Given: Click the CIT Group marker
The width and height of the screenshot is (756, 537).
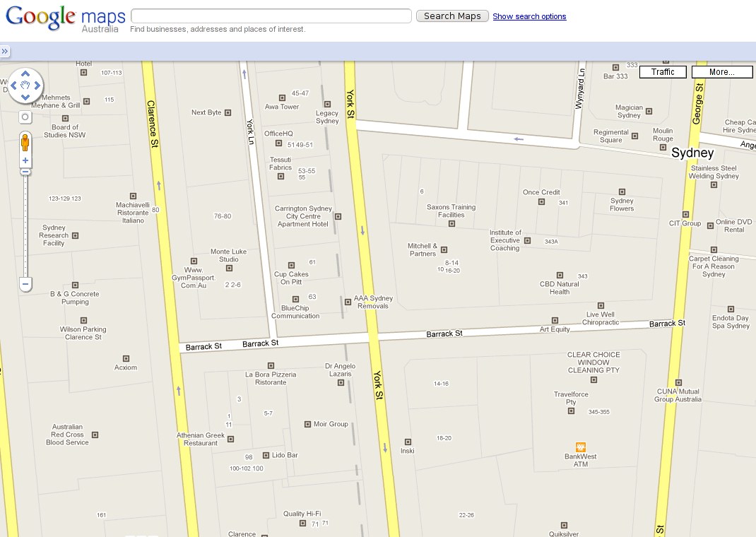Looking at the screenshot, I should coord(685,215).
